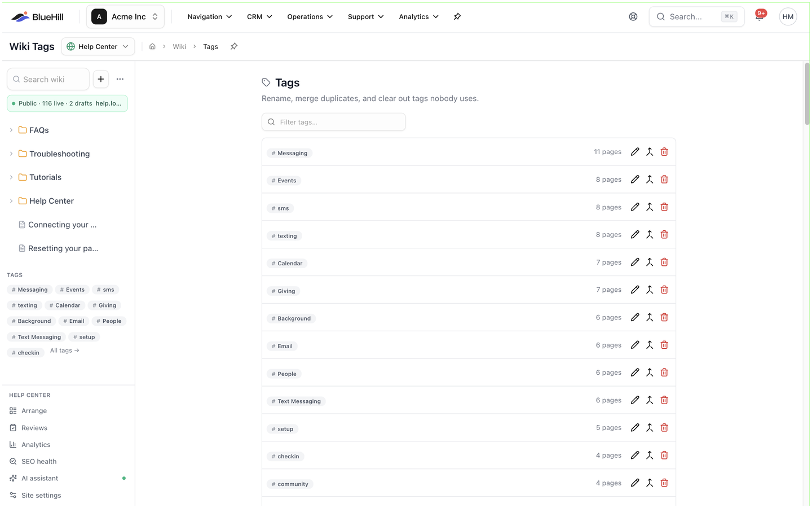
Task: Open the Operations menu
Action: [310, 17]
